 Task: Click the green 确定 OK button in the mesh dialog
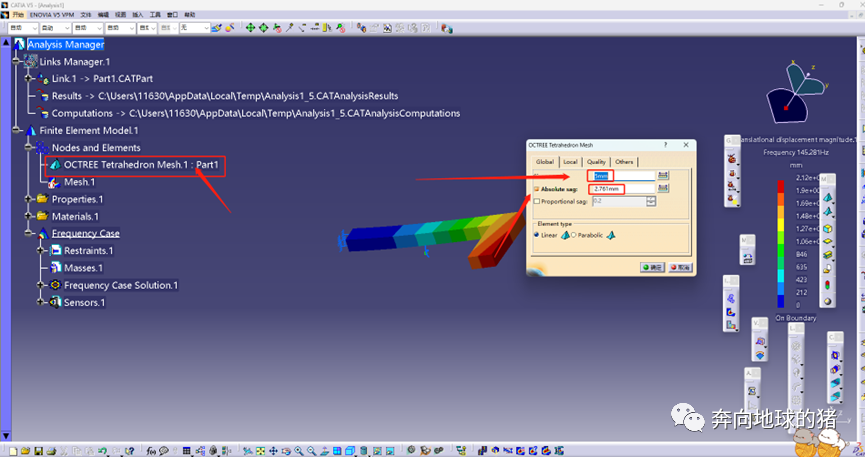click(x=652, y=267)
